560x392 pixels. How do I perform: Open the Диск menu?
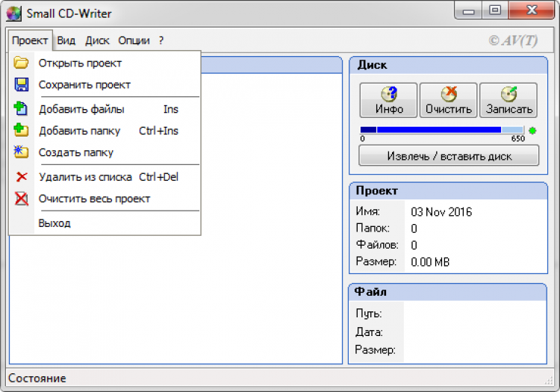click(x=97, y=40)
